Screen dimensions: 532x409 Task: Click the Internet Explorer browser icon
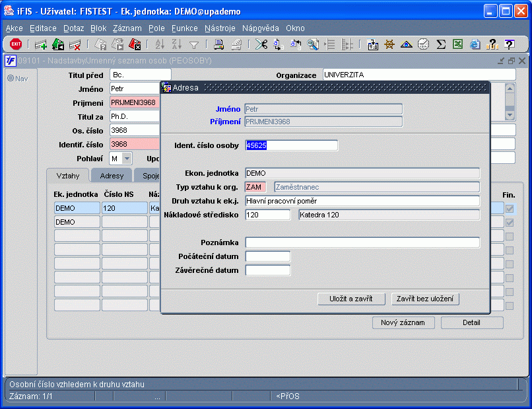(x=475, y=44)
